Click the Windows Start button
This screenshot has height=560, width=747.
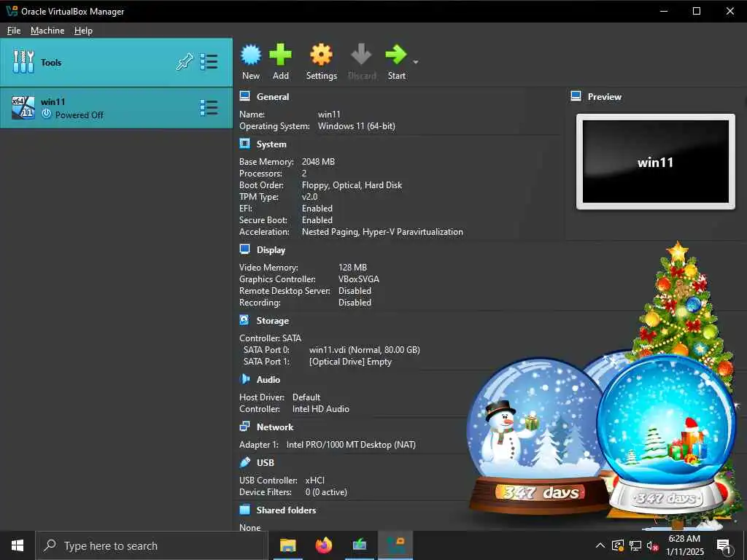18,545
